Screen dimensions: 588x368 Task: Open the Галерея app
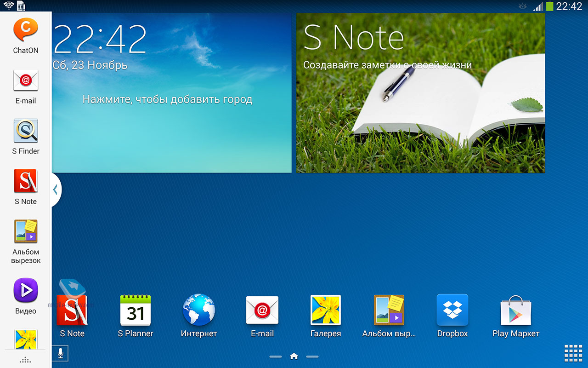click(326, 316)
